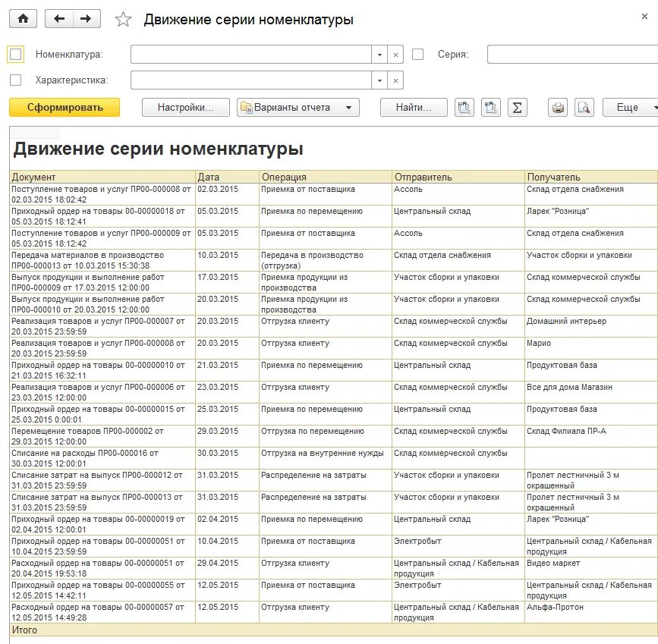Open Поступление товаров и услуг ПР00-000009
658x644 pixels.
pos(101,238)
